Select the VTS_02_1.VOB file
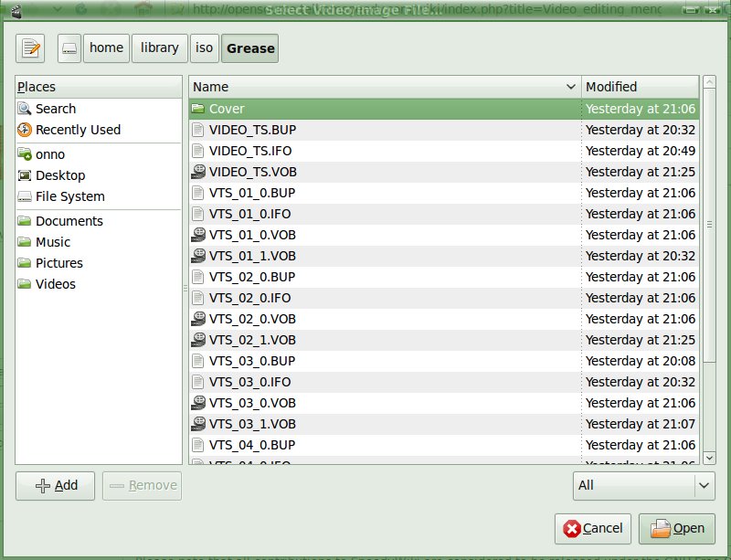Viewport: 731px width, 560px height. click(x=252, y=340)
